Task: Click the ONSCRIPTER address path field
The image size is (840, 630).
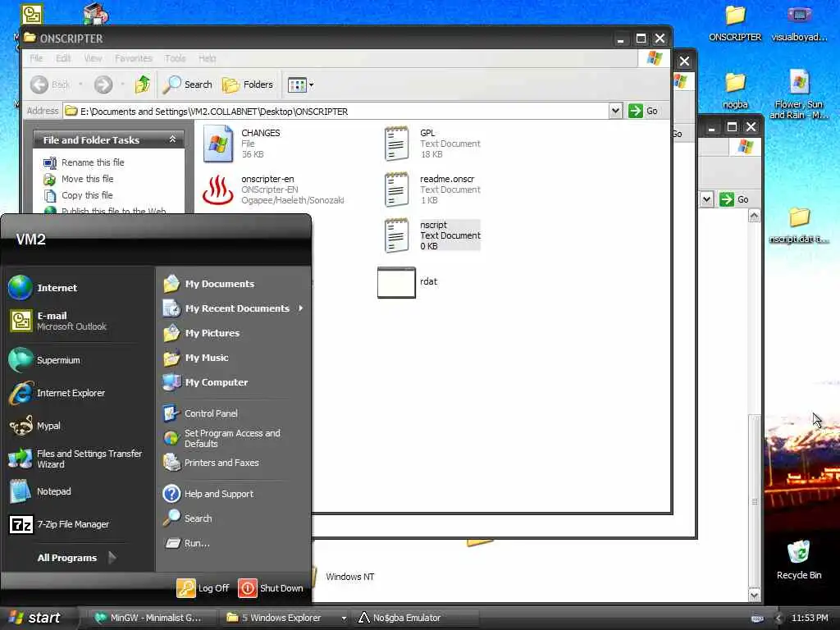Action: point(336,111)
